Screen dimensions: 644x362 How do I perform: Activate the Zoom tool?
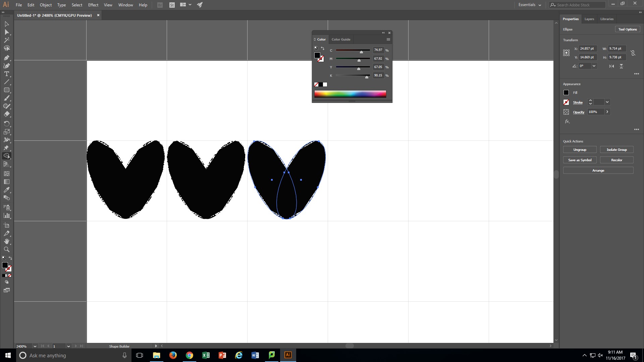6,249
